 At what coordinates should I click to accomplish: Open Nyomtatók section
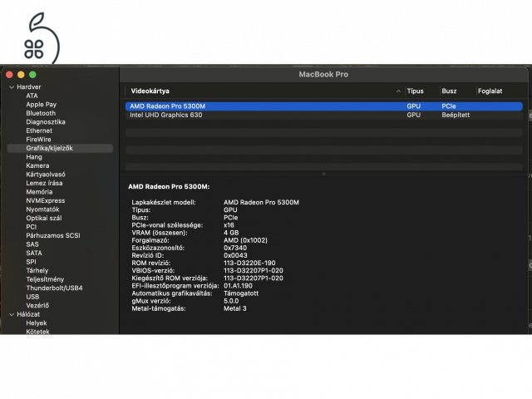pos(42,209)
